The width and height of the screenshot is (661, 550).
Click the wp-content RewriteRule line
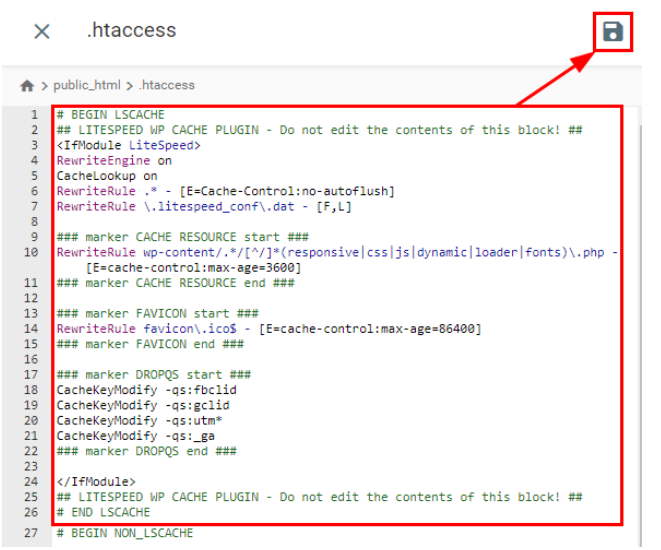click(337, 252)
